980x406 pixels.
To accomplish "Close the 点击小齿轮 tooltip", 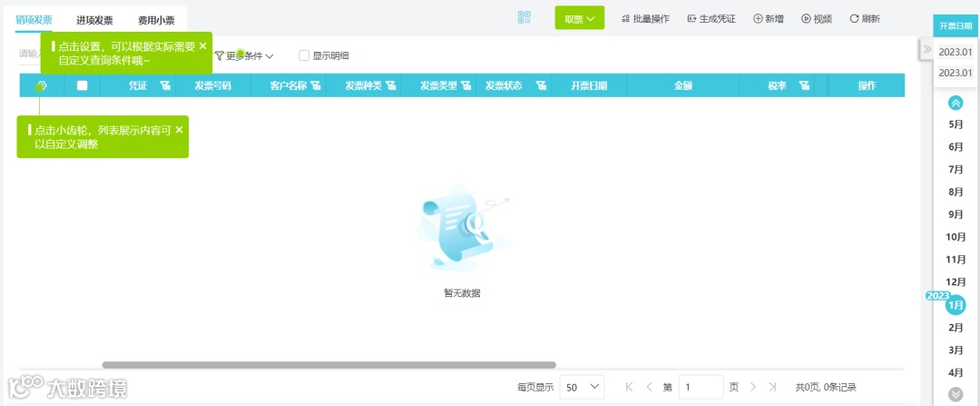I will pyautogui.click(x=179, y=130).
